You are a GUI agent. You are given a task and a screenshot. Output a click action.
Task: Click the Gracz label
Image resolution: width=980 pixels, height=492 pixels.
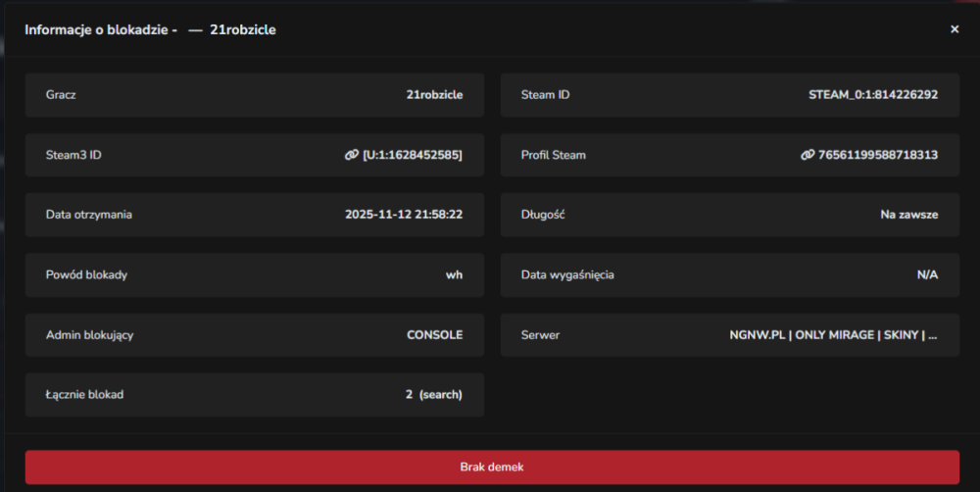61,94
